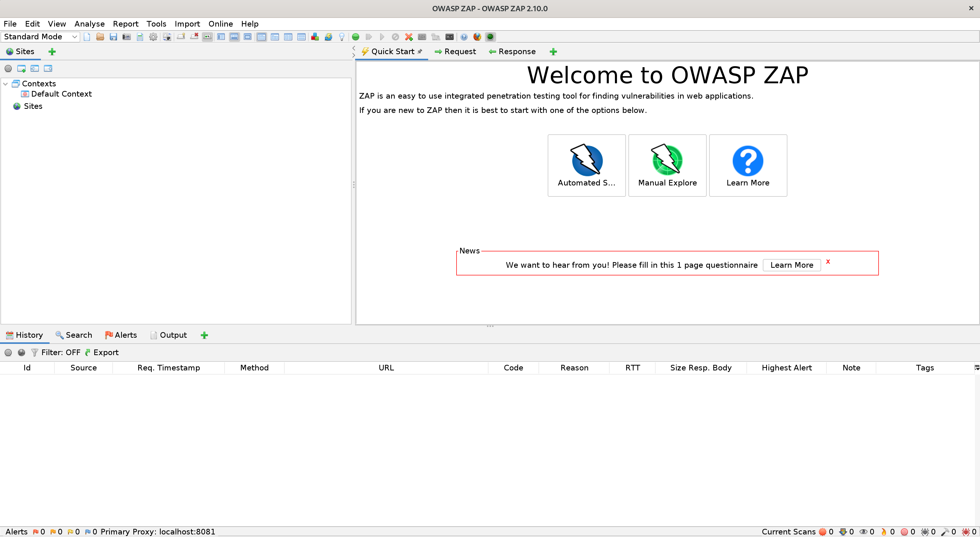980x537 pixels.
Task: Open the ZAP User Guide via the blue question-mark icon
Action: pos(464,37)
